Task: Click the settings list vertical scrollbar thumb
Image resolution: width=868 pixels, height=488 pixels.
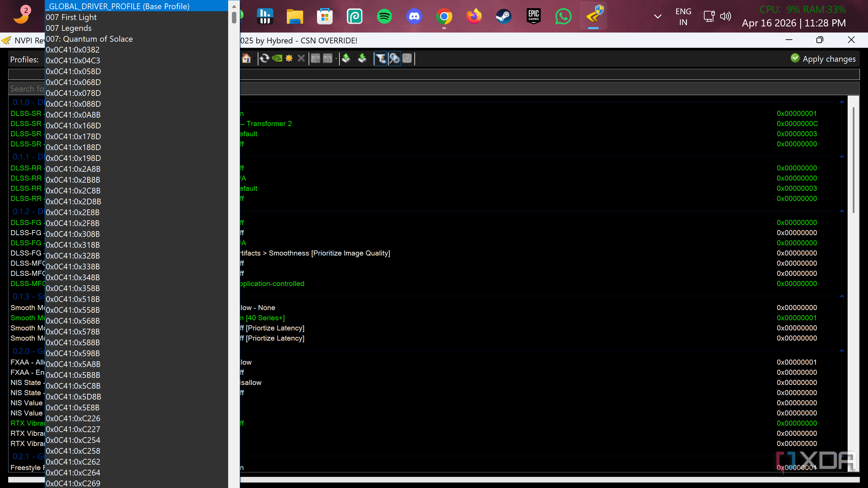Action: pos(853,159)
